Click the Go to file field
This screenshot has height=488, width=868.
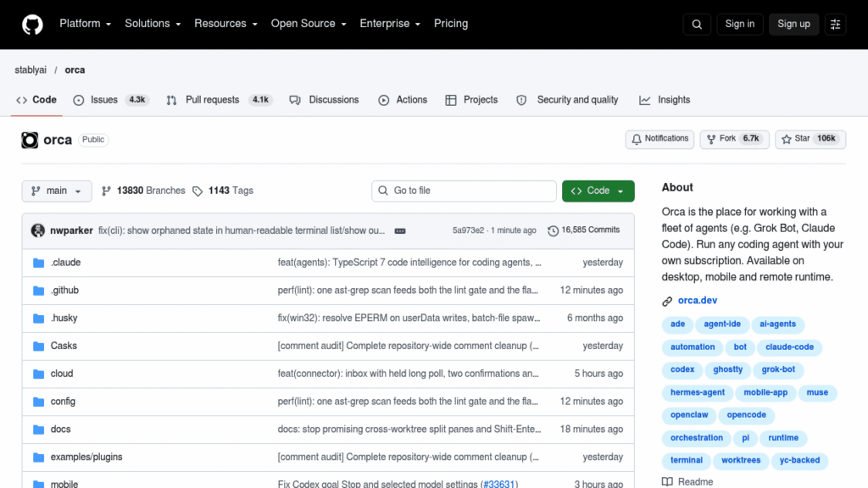(x=464, y=191)
